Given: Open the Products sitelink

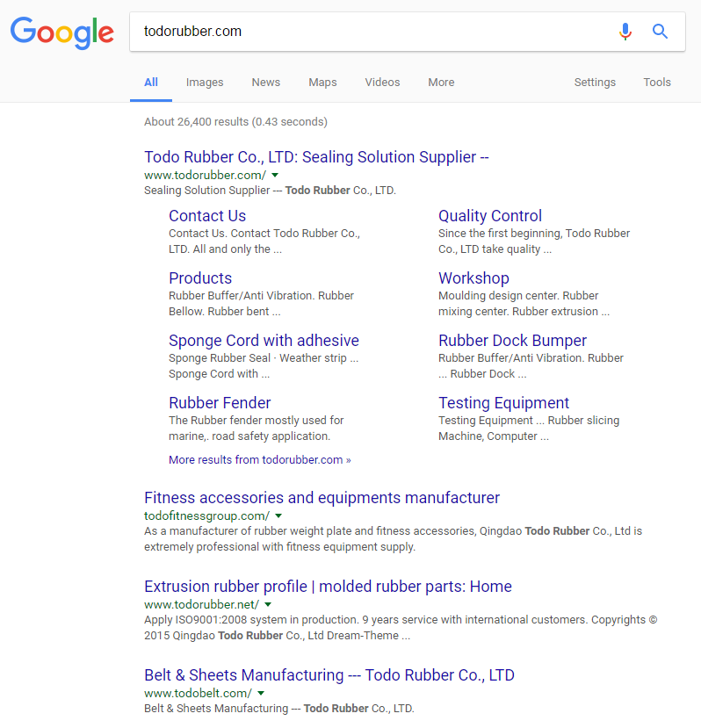Looking at the screenshot, I should (200, 278).
